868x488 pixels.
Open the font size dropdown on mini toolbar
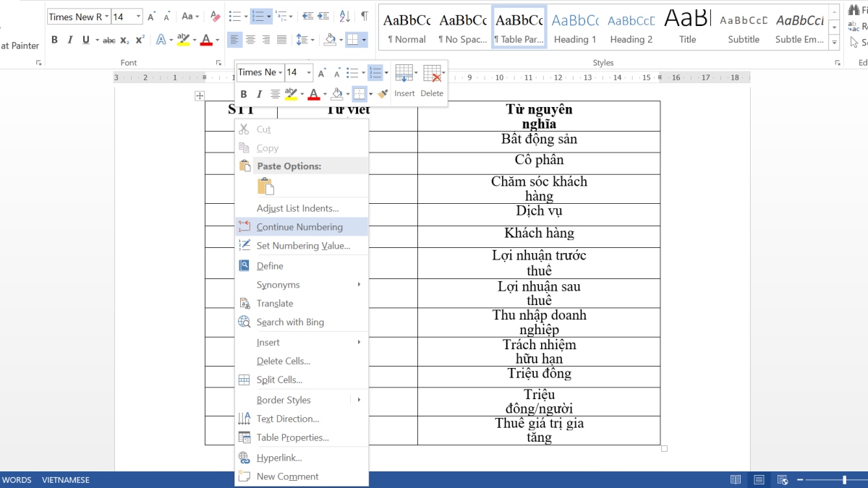click(307, 72)
